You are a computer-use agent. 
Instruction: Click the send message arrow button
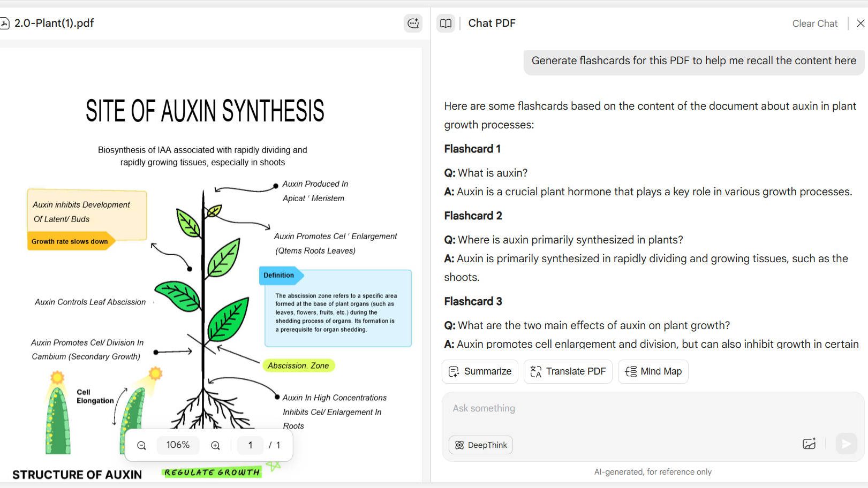(846, 444)
